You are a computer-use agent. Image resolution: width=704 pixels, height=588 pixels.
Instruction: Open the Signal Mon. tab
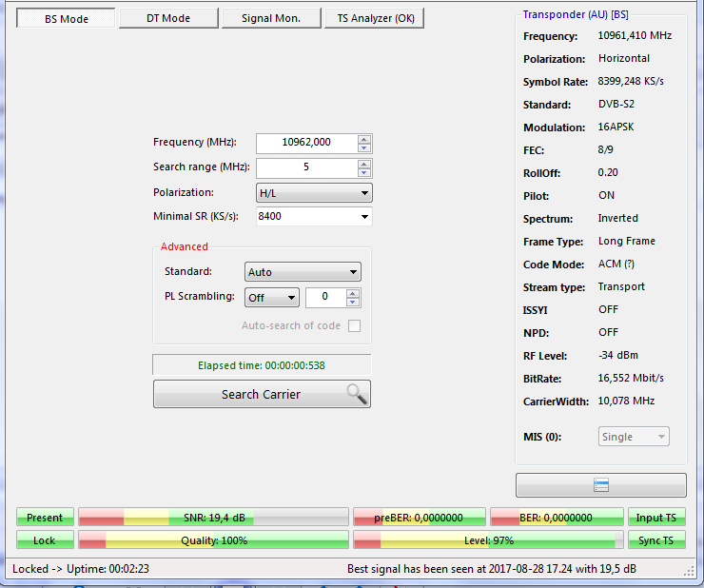(x=271, y=18)
